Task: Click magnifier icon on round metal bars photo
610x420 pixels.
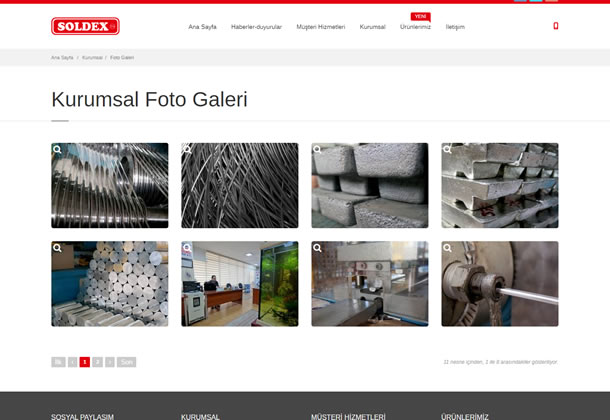Action: pos(57,248)
